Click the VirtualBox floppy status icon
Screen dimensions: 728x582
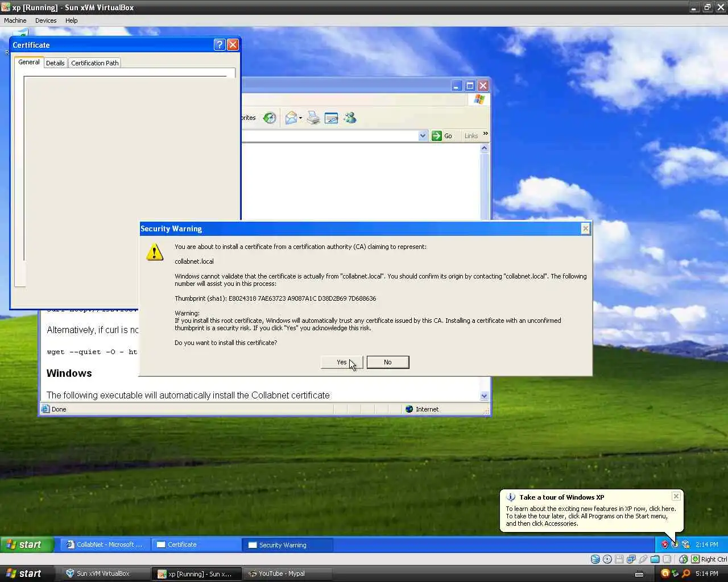619,559
